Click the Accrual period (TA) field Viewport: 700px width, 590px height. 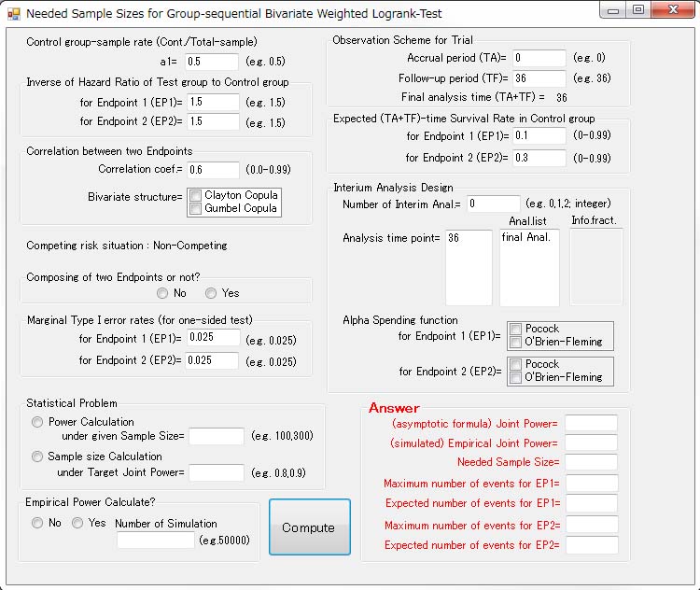539,58
